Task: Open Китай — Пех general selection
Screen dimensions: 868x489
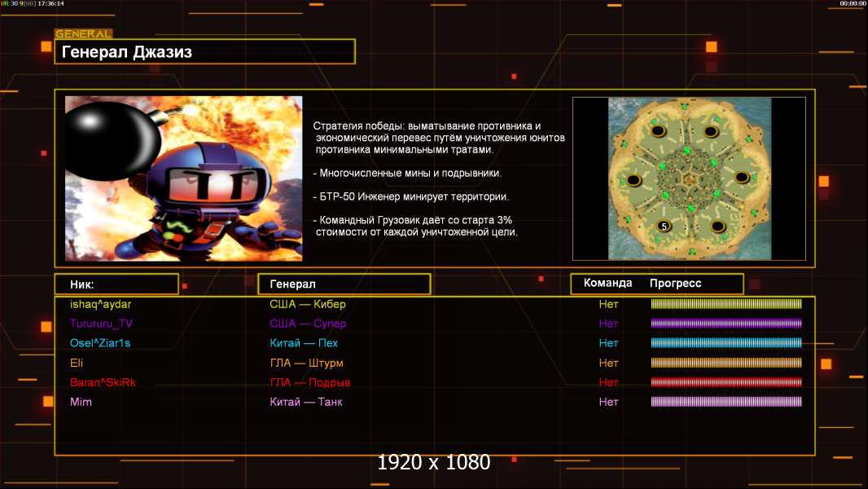Action: (304, 343)
